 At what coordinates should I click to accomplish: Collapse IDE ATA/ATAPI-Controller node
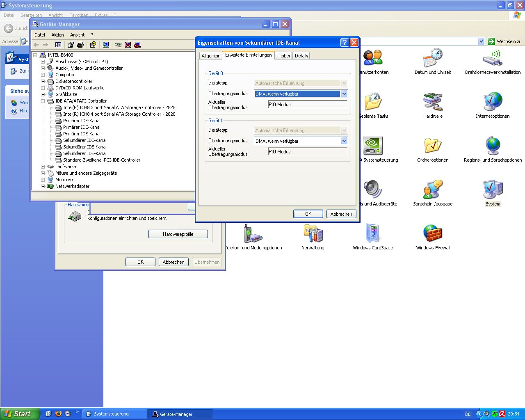[43, 101]
